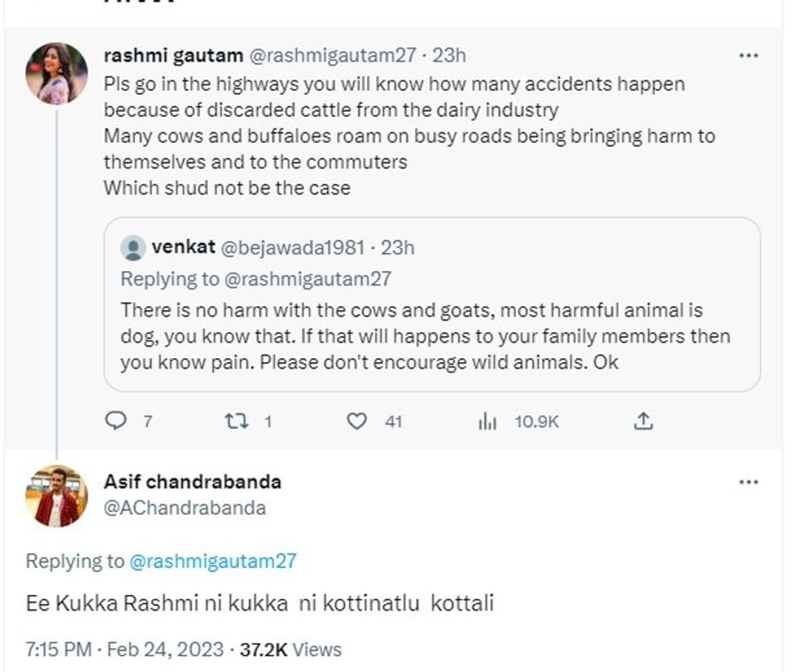Open the view analytics bar chart icon
This screenshot has height=672, width=802.
[x=487, y=421]
